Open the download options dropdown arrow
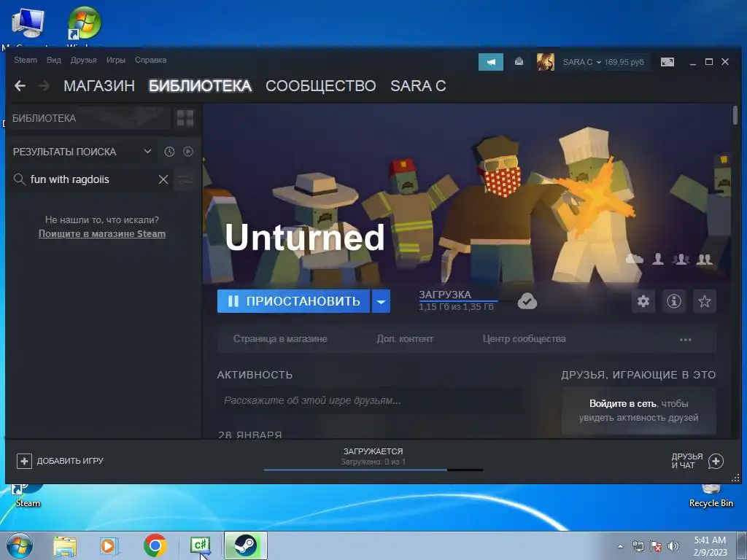 click(381, 301)
